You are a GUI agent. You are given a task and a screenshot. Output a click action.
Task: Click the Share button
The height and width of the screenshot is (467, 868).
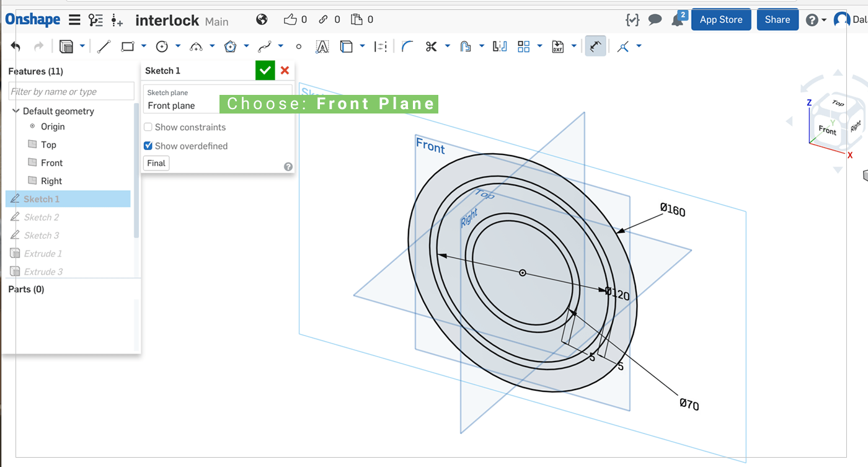point(777,20)
